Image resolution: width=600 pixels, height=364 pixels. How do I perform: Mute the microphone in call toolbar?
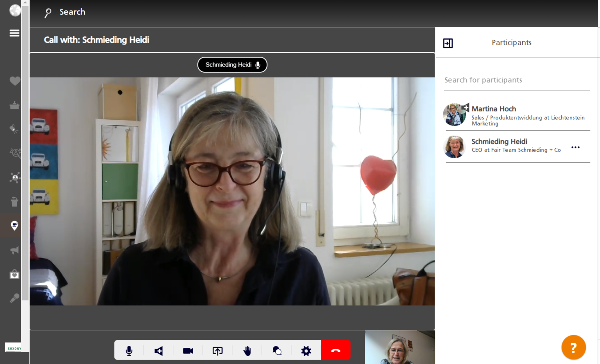pyautogui.click(x=129, y=351)
